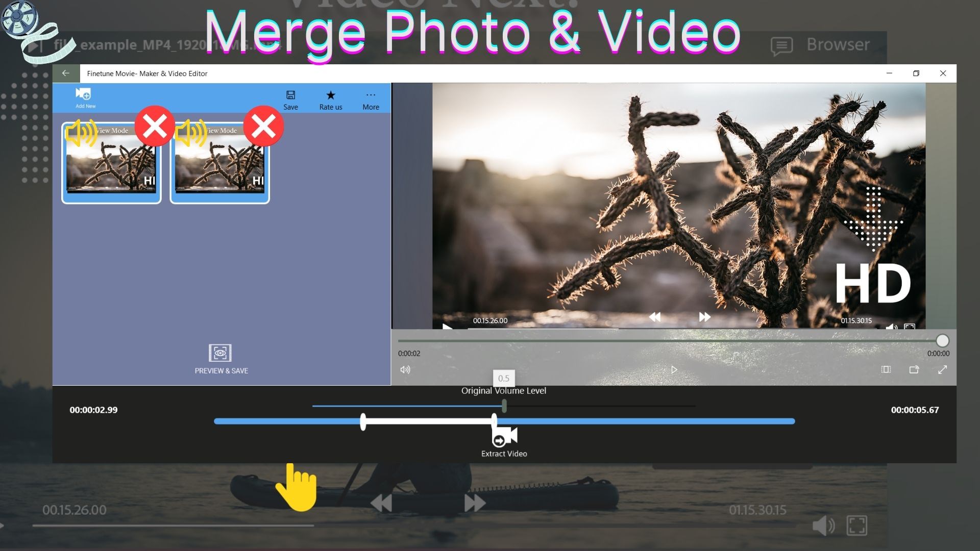
Task: Toggle audio on the first clip
Action: (82, 133)
